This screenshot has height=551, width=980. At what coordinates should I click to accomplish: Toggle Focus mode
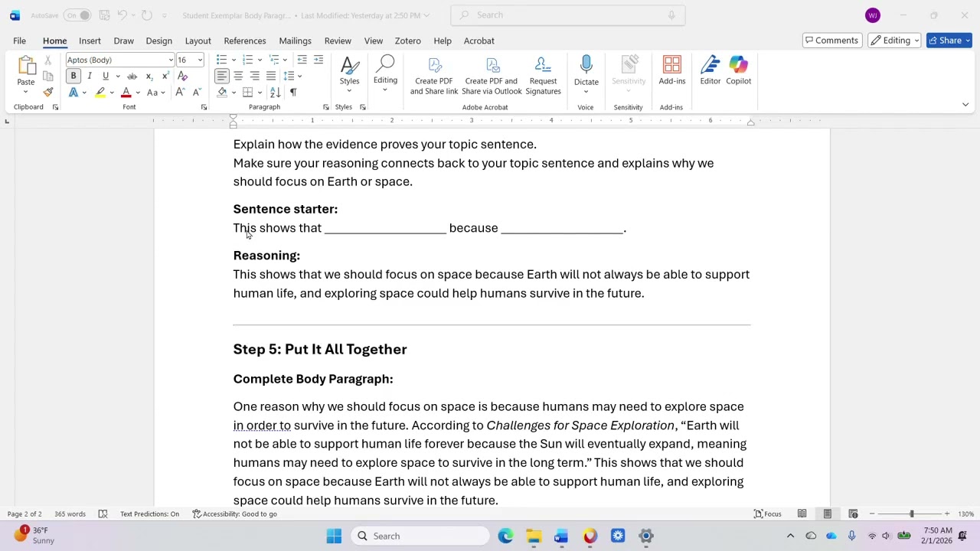(x=768, y=514)
